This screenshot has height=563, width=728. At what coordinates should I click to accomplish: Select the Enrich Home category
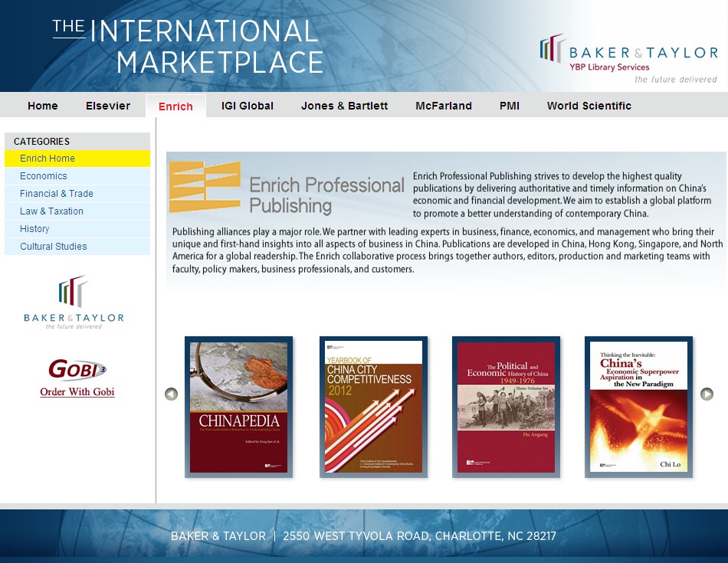point(77,159)
